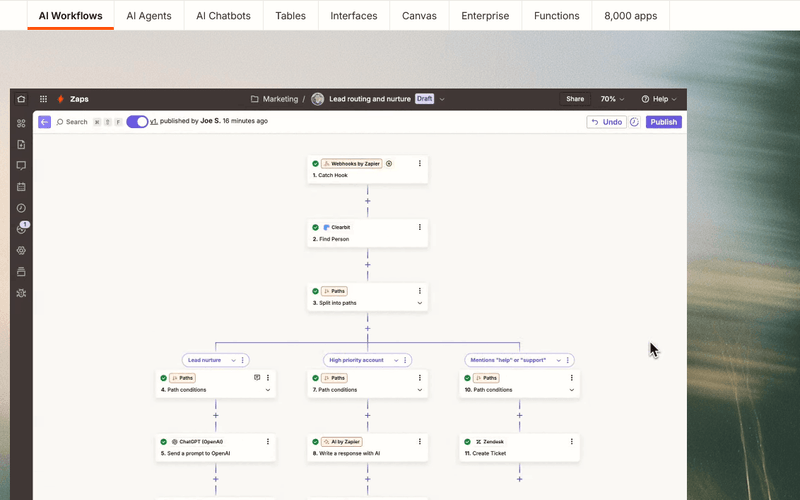Viewport: 800px width, 500px height.
Task: Open the Mentions help or support dropdown arrow
Action: pos(559,360)
